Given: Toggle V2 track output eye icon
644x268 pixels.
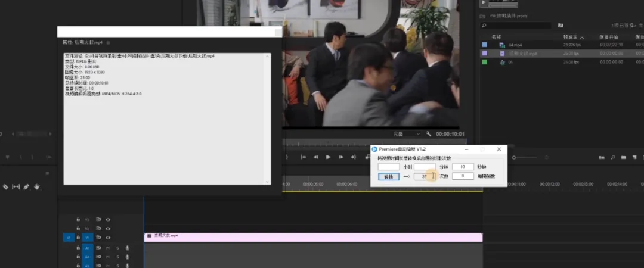Looking at the screenshot, I should [x=107, y=229].
